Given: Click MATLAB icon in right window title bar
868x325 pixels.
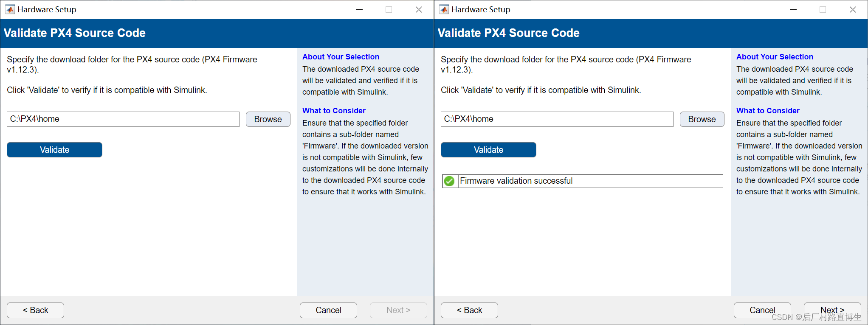Looking at the screenshot, I should [444, 9].
